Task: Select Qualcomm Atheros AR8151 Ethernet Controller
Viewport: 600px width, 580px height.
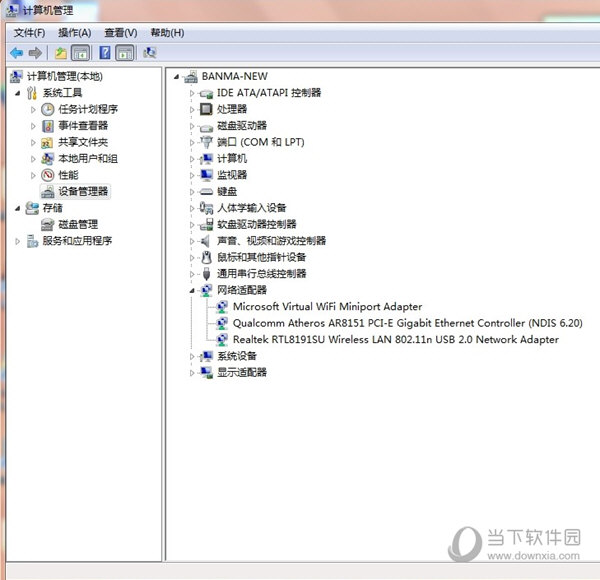Action: click(x=408, y=323)
